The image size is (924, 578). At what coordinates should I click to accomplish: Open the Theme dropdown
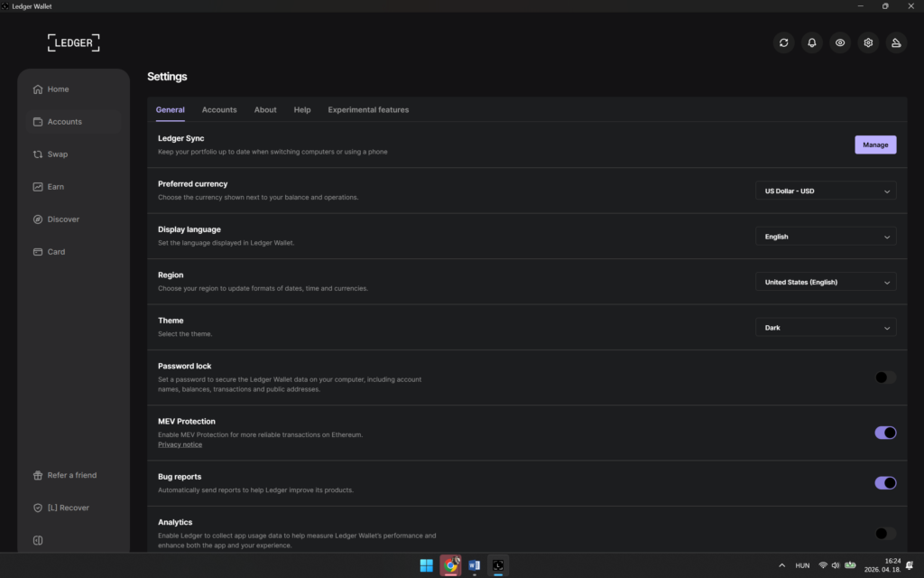pyautogui.click(x=826, y=327)
